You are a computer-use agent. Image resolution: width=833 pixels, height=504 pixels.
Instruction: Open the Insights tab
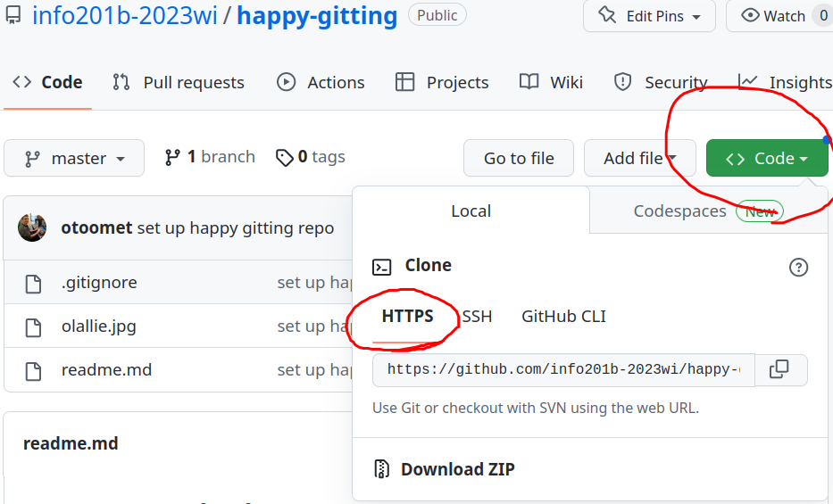tap(785, 82)
